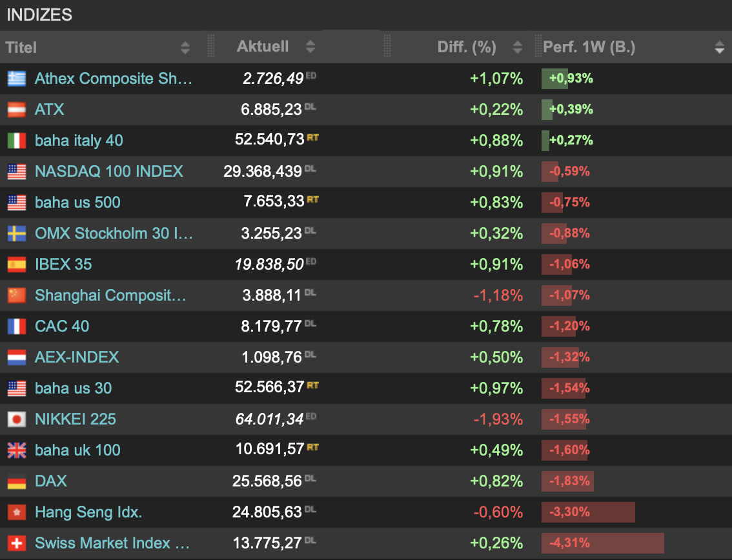Click the UK flag beside baha uk 100

[x=17, y=450]
